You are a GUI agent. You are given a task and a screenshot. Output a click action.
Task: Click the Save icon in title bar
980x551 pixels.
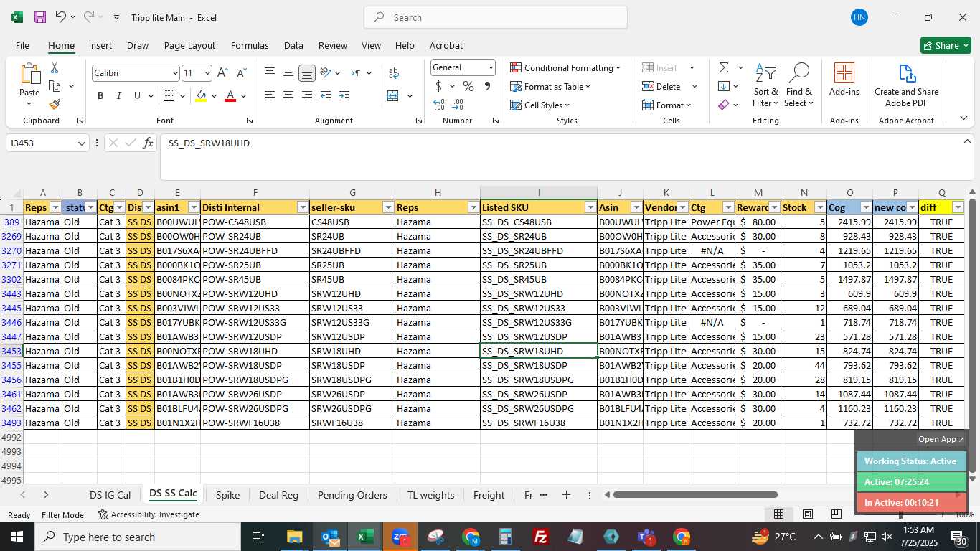click(x=40, y=17)
